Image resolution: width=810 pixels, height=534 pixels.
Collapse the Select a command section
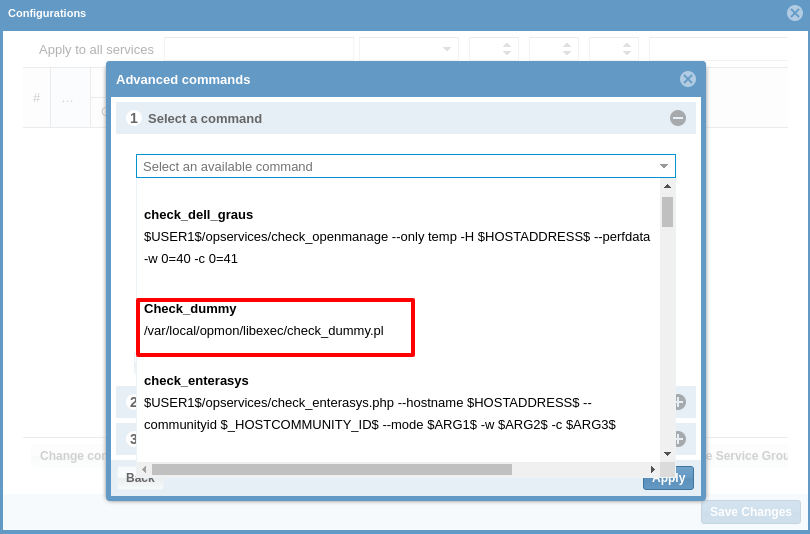(x=677, y=118)
